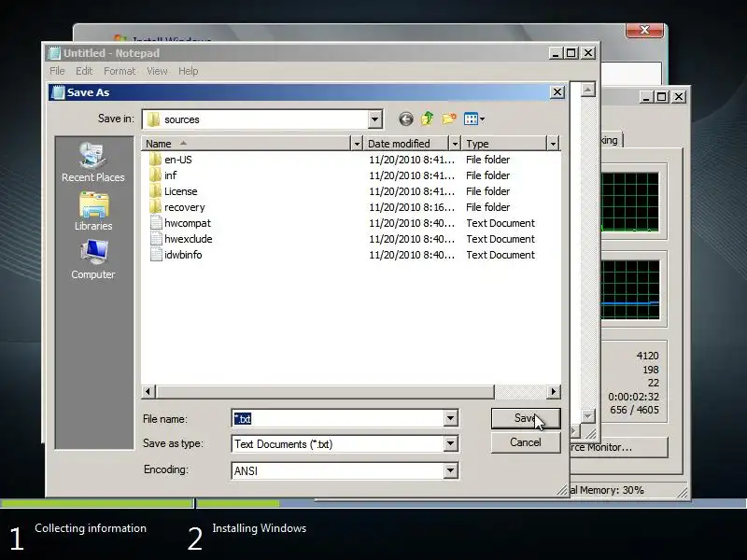Open the Name column filter dropdown

357,144
